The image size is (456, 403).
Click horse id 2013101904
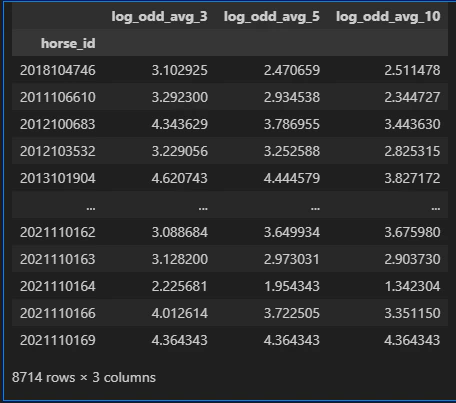58,178
